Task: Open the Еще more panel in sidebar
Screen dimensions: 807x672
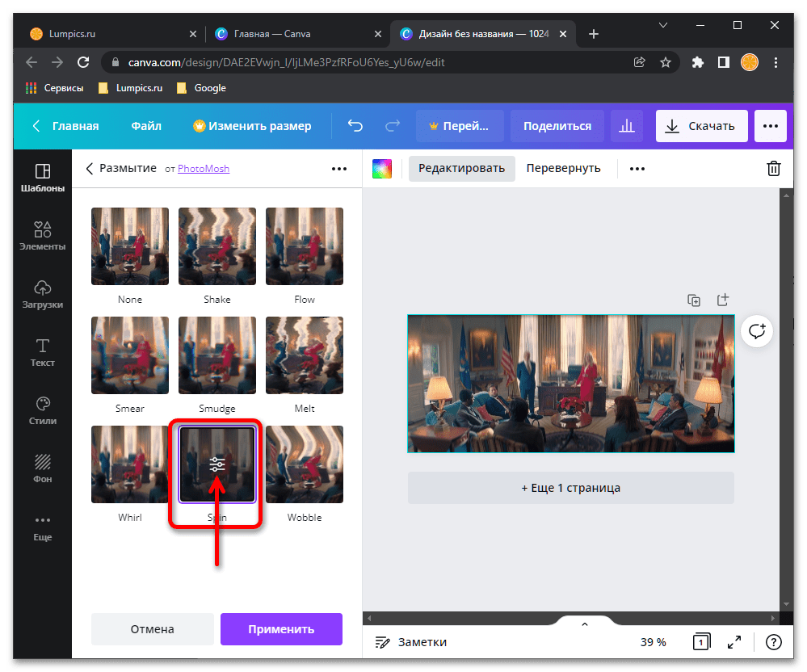Action: [x=42, y=527]
